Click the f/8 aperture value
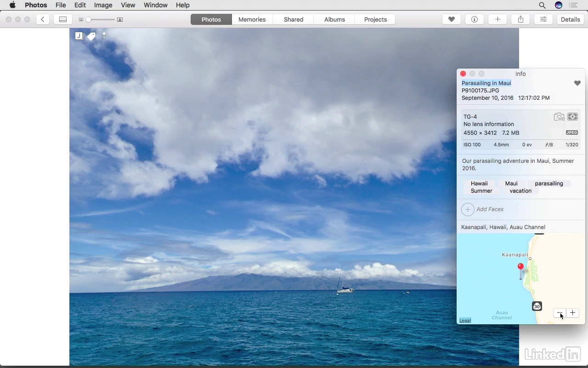Image resolution: width=588 pixels, height=368 pixels. pos(549,145)
